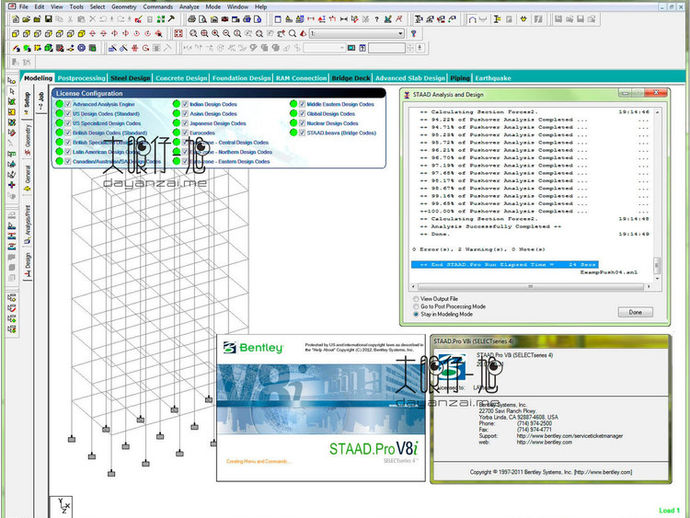The width and height of the screenshot is (690, 518).
Task: Click the Cut scissors icon
Action: [x=70, y=19]
